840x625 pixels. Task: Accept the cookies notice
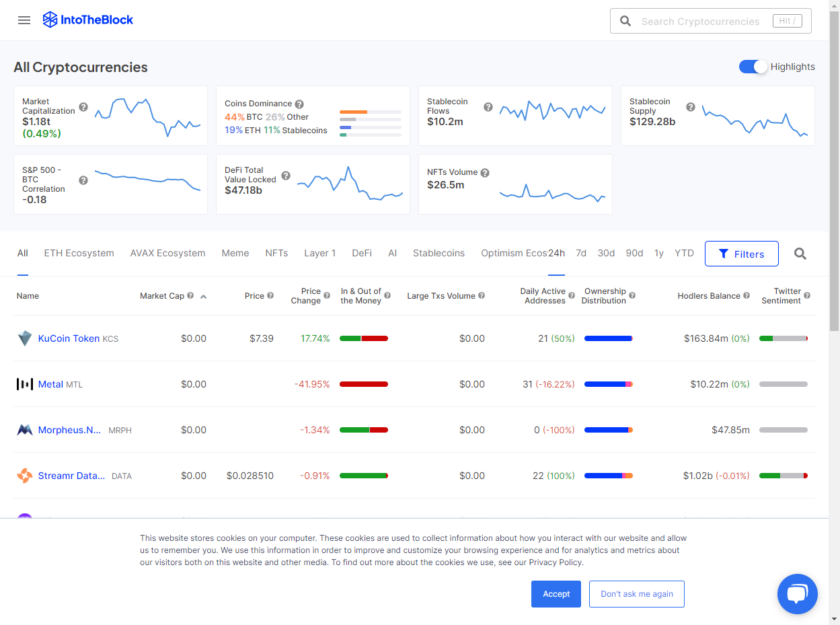[x=556, y=594]
